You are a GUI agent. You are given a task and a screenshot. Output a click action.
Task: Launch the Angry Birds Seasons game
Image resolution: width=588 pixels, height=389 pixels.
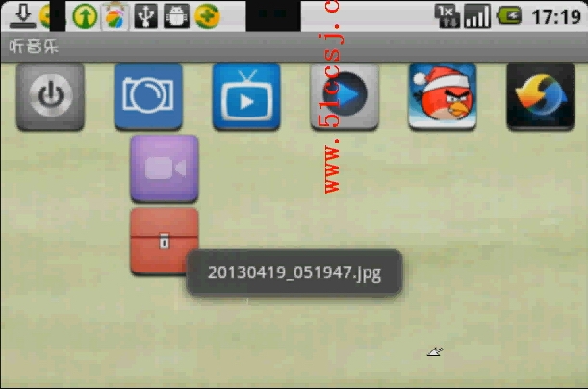(442, 96)
